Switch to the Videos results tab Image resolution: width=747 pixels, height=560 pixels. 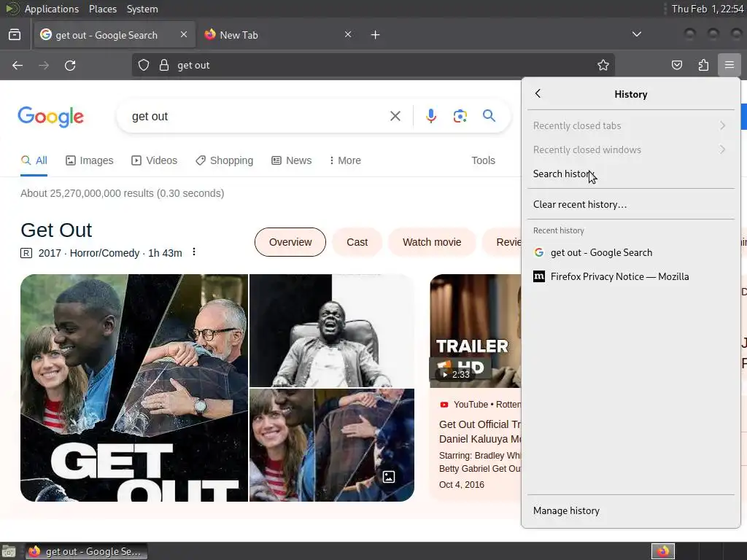(155, 160)
